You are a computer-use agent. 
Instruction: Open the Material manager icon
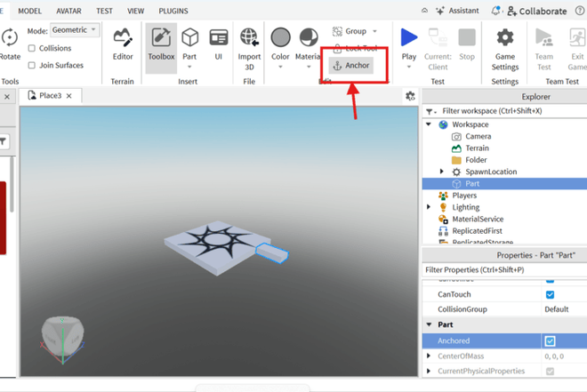[309, 37]
